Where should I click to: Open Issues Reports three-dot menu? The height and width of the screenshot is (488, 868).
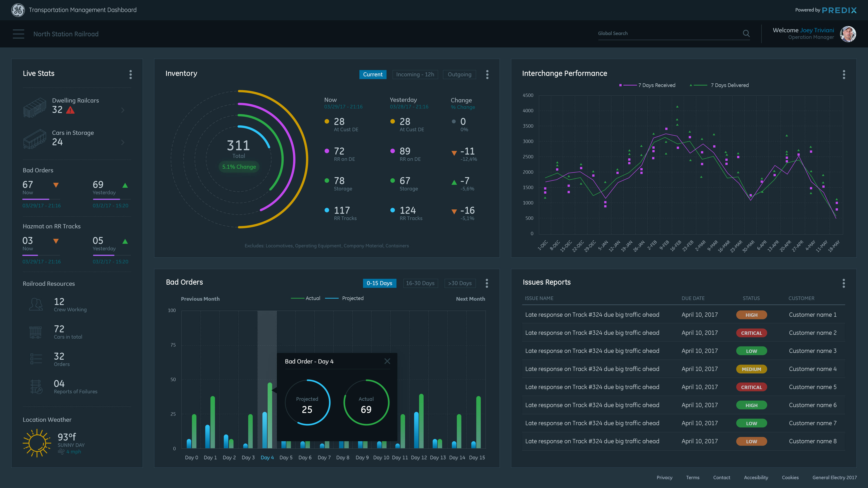point(844,283)
